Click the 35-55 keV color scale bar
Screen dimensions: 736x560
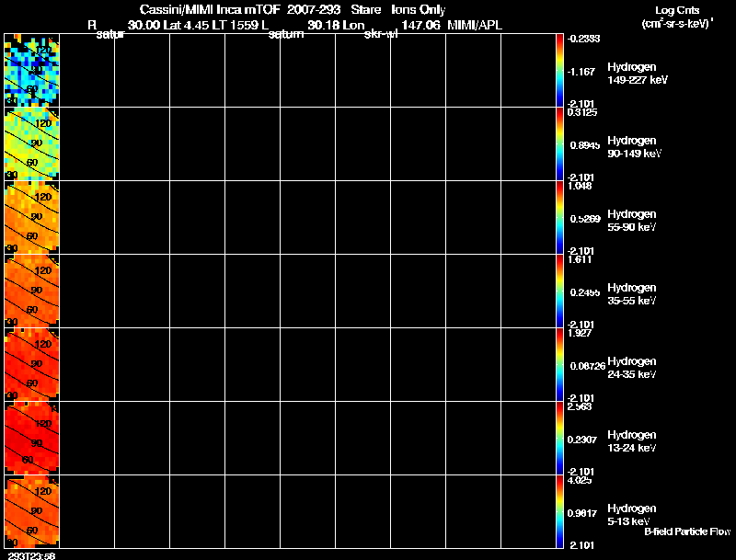pyautogui.click(x=559, y=291)
